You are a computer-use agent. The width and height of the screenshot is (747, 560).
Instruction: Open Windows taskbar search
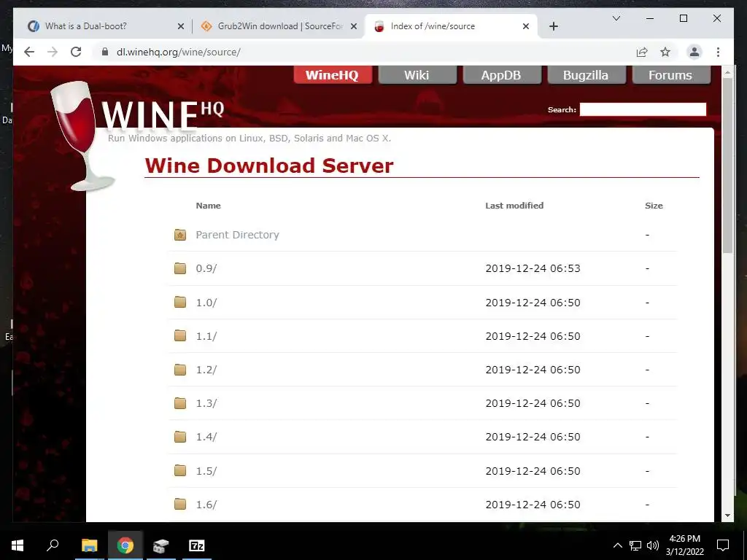tap(53, 545)
